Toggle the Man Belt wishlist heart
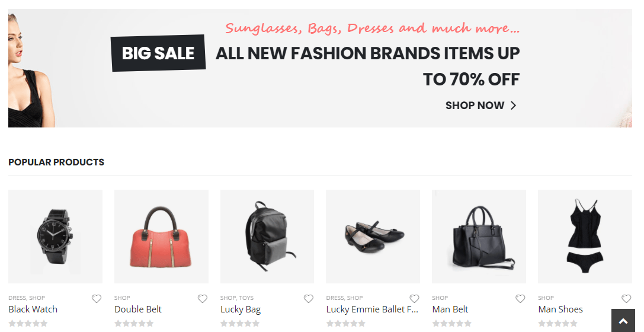 coord(520,299)
